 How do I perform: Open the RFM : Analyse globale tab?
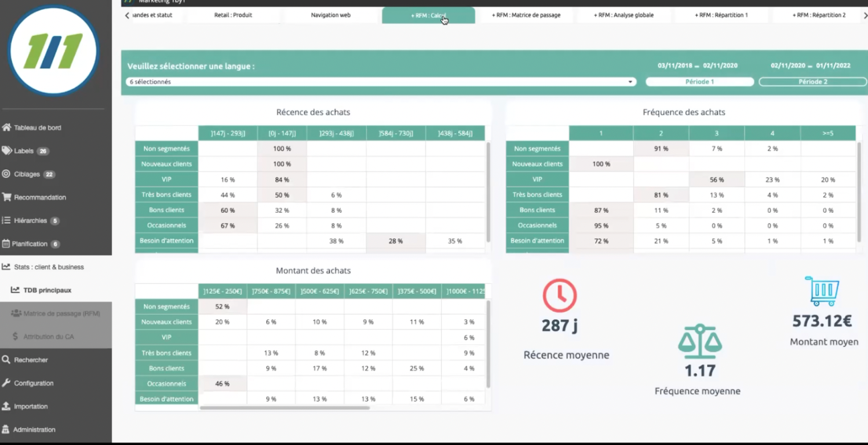click(623, 15)
